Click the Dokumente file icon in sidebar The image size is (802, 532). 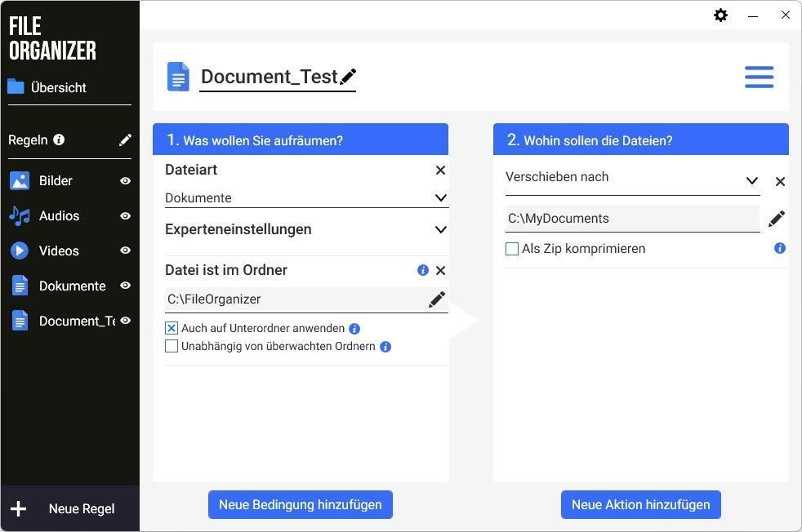click(x=20, y=286)
